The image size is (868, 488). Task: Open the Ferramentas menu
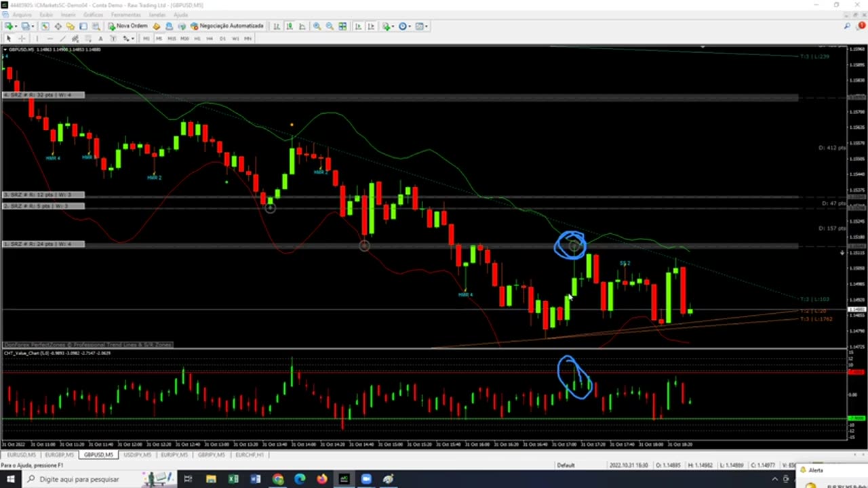point(126,14)
